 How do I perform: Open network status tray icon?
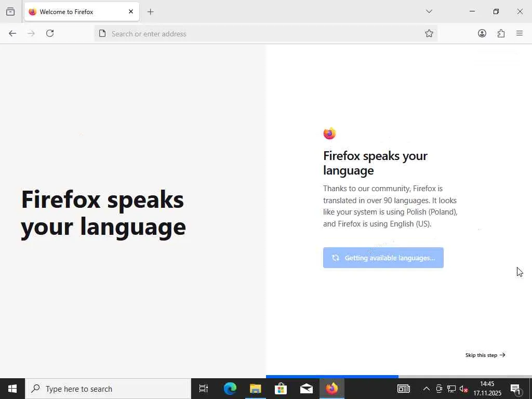coord(451,389)
